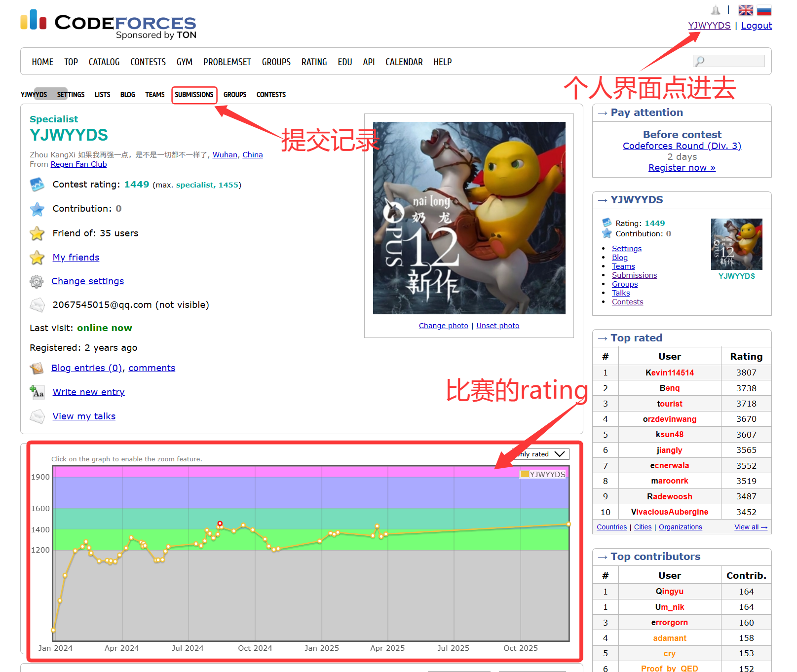The width and height of the screenshot is (797, 672).
Task: Open the rated filter dropdown above graph
Action: click(543, 454)
